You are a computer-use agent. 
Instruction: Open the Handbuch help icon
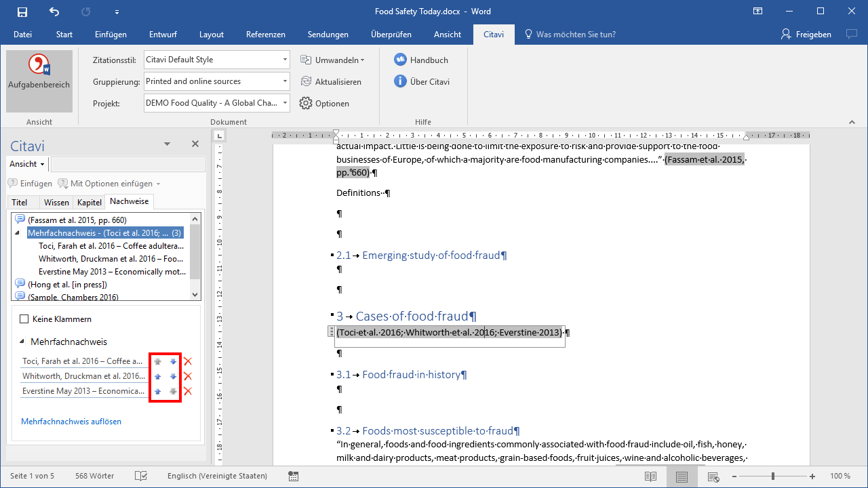[x=400, y=60]
